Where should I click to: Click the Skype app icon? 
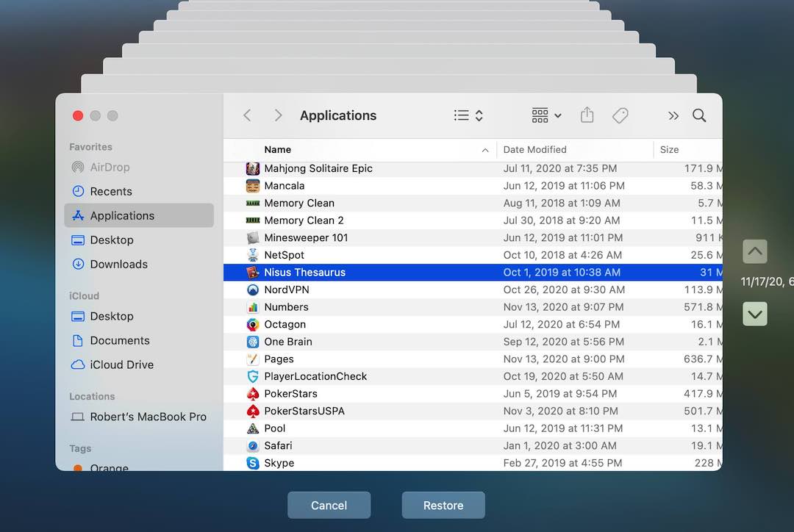(x=253, y=463)
